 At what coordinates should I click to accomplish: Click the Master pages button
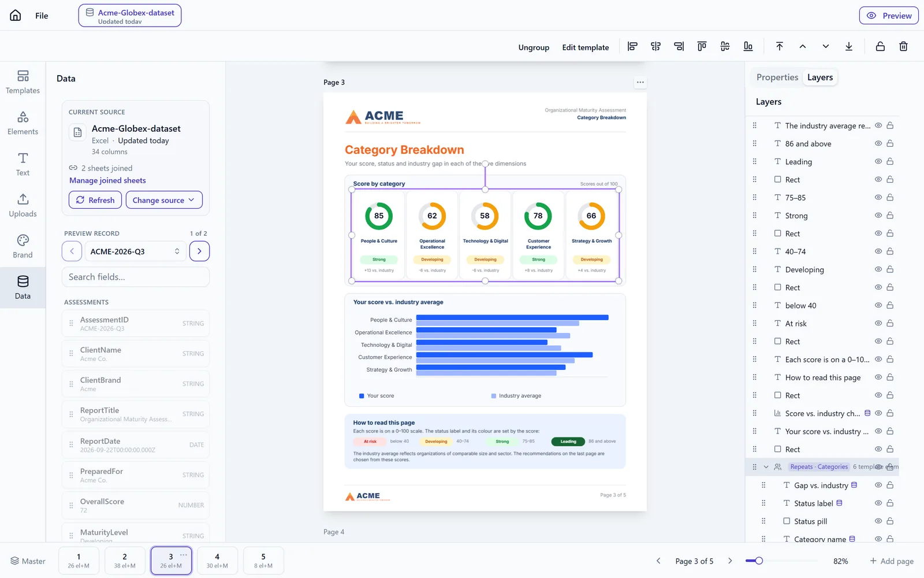coord(28,561)
